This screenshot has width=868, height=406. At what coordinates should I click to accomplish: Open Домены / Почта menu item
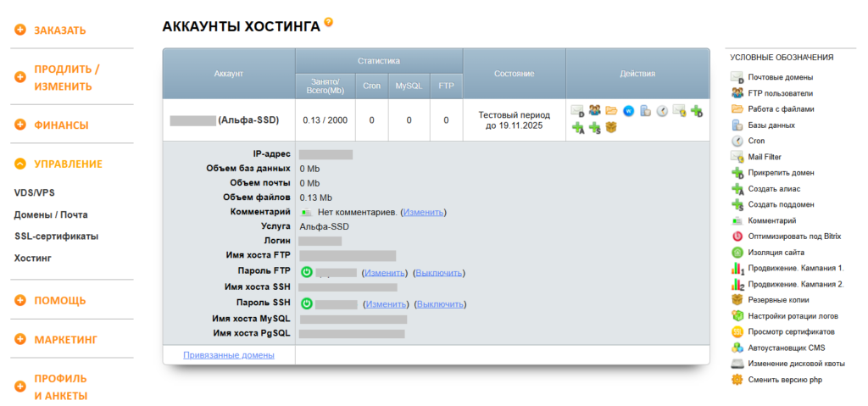pos(51,214)
